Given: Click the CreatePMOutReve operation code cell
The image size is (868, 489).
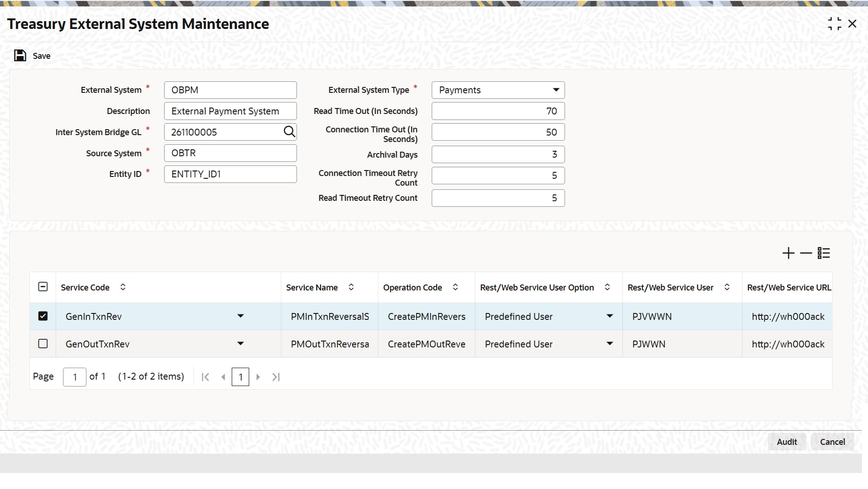Looking at the screenshot, I should pyautogui.click(x=427, y=344).
